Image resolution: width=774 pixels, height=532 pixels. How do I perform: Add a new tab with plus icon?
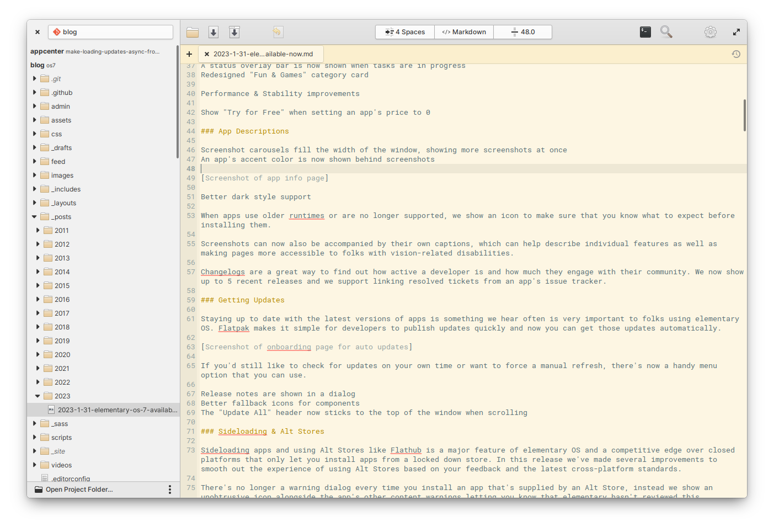189,54
